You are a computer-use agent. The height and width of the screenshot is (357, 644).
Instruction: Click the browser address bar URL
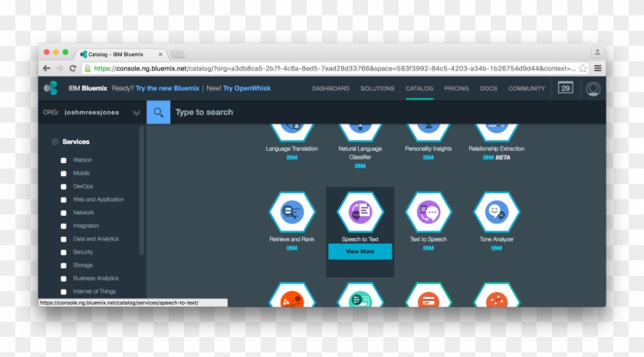pos(334,68)
